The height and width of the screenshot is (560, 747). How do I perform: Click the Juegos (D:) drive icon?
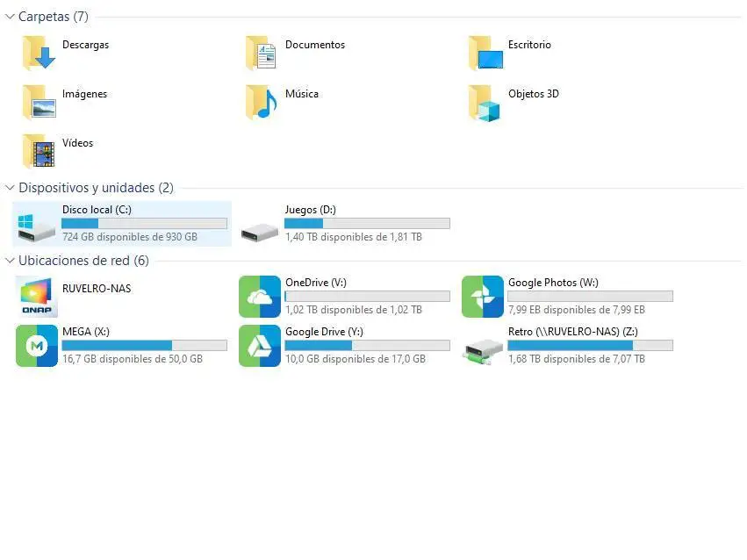point(259,233)
